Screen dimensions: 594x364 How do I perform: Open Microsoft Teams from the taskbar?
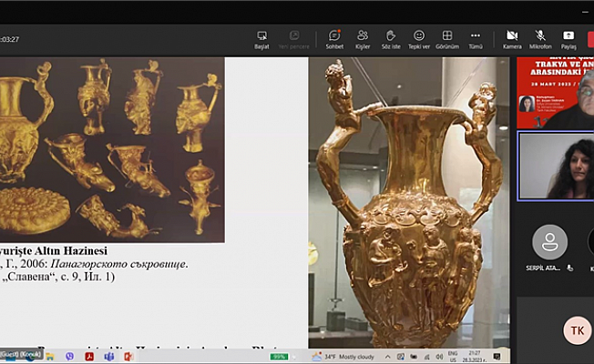click(x=108, y=356)
